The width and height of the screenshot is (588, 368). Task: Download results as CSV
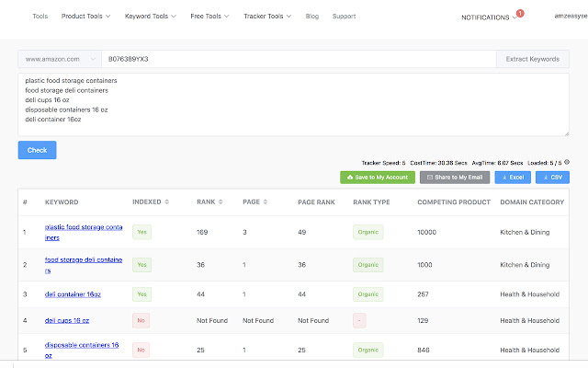553,178
